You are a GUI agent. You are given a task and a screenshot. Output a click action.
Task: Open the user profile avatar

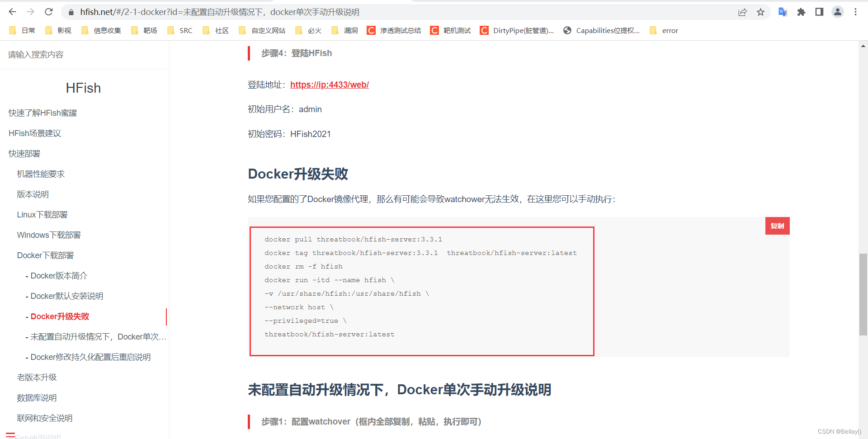click(x=838, y=12)
